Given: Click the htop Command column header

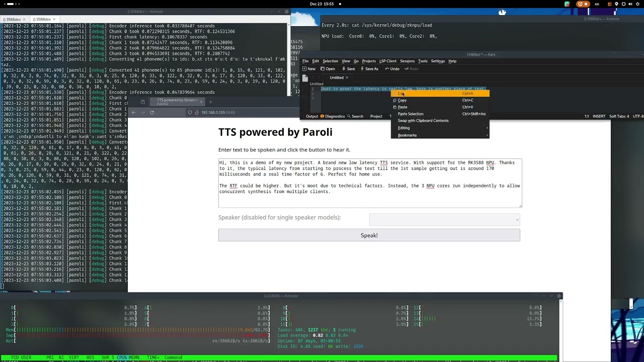Looking at the screenshot, I should click(x=173, y=357).
